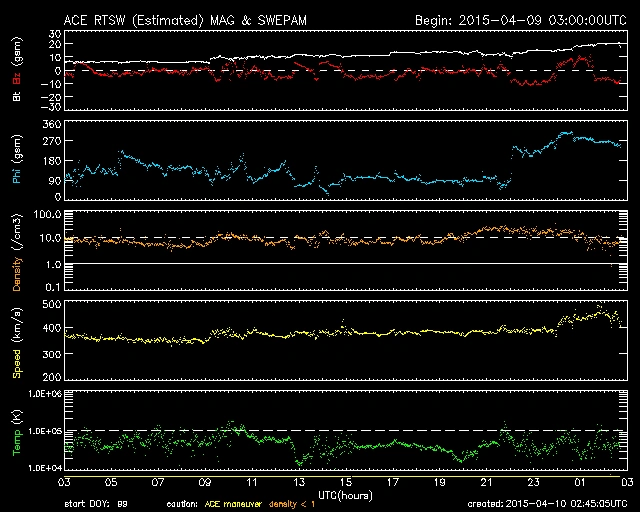This screenshot has width=640, height=512.
Task: Click the '0.1' tick on the Density axis
Action: [53, 287]
